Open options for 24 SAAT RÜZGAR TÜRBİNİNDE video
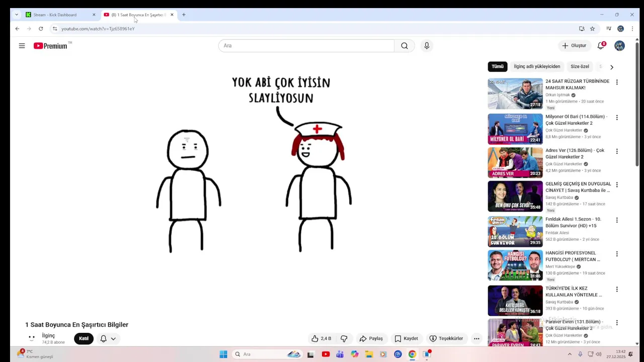Viewport: 644px width, 362px height. 617,82
